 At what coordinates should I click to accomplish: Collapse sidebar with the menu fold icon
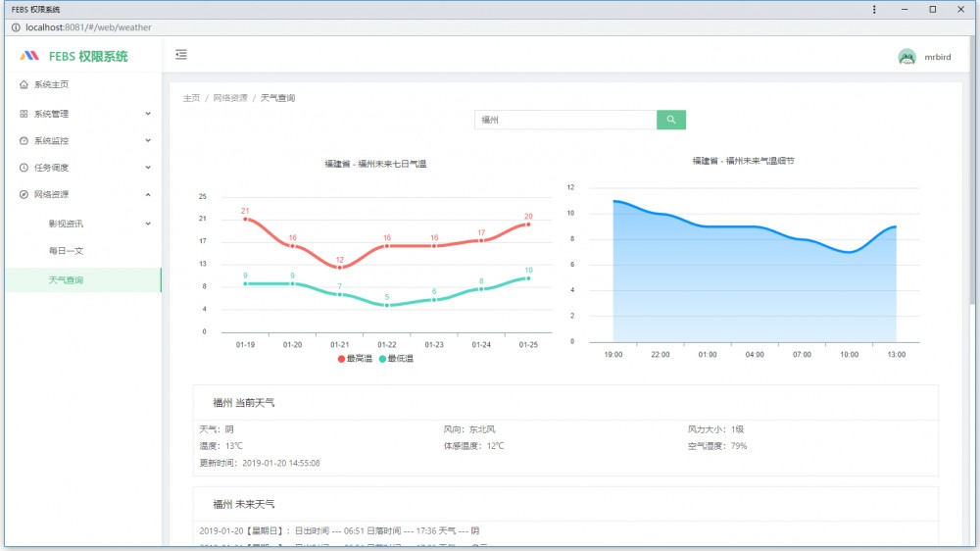[x=181, y=54]
